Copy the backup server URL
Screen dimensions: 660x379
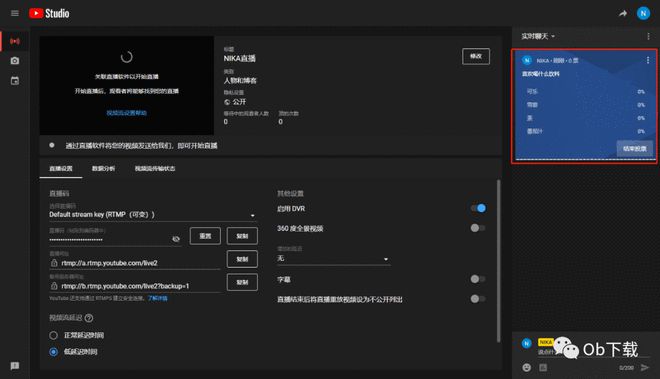242,282
